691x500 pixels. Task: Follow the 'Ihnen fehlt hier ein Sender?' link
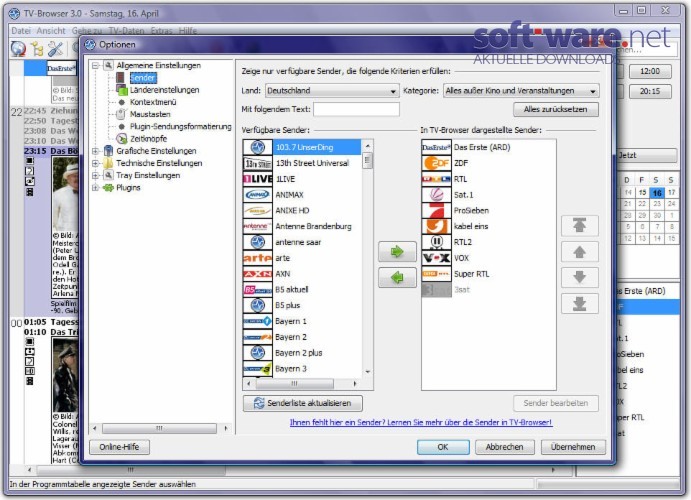point(421,422)
